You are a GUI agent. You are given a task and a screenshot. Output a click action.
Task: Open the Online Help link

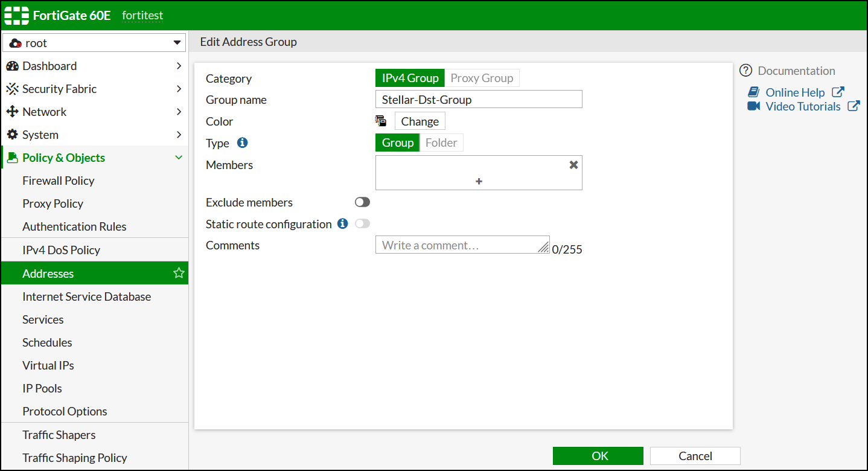795,92
